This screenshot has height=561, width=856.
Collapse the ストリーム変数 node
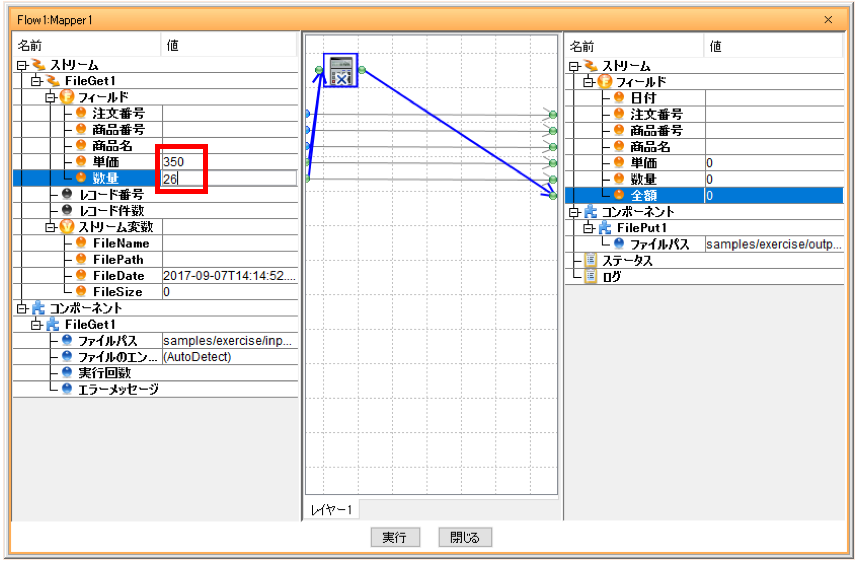[50, 226]
